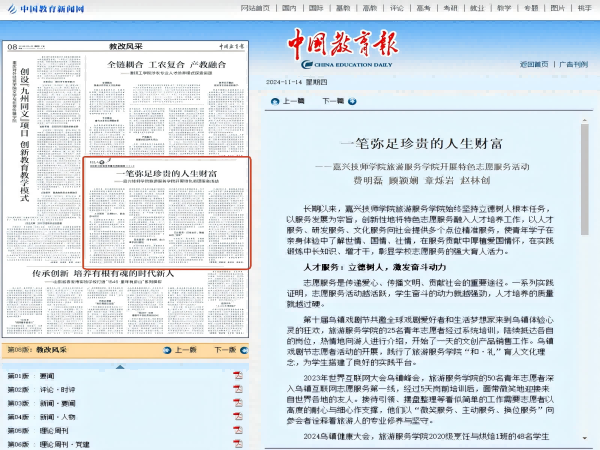Viewport: 600px width, 450px height.
Task: Open the 国际 navigation item
Action: point(316,8)
